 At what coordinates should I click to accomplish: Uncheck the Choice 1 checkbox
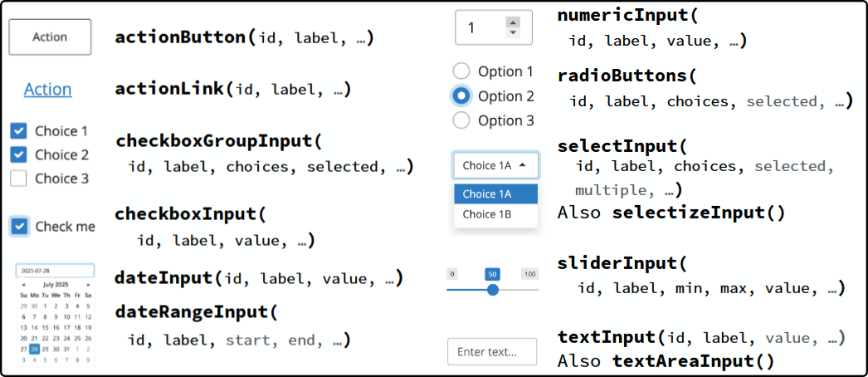[18, 130]
